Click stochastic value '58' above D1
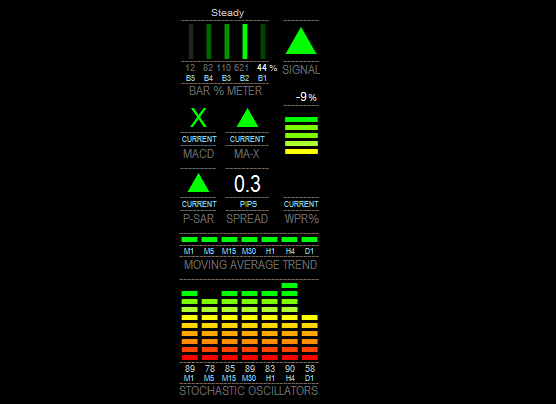Viewport: 556px width, 404px height. pos(310,369)
